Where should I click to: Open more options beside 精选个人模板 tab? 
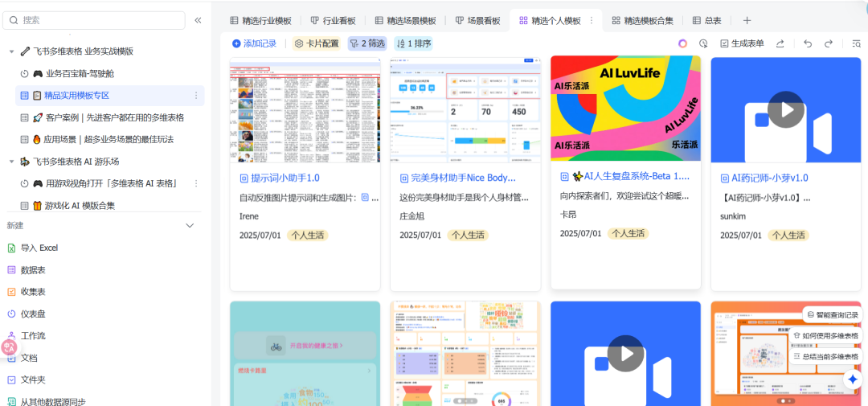[x=592, y=20]
